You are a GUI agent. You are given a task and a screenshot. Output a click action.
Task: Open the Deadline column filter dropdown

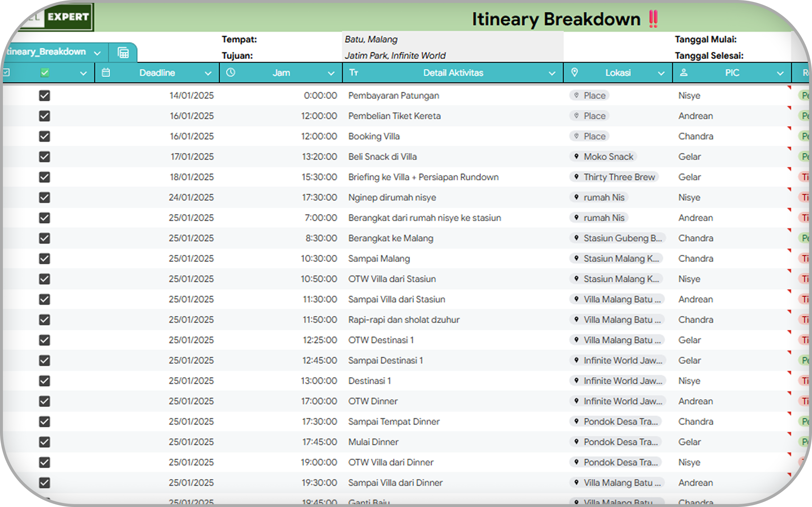[x=208, y=73]
